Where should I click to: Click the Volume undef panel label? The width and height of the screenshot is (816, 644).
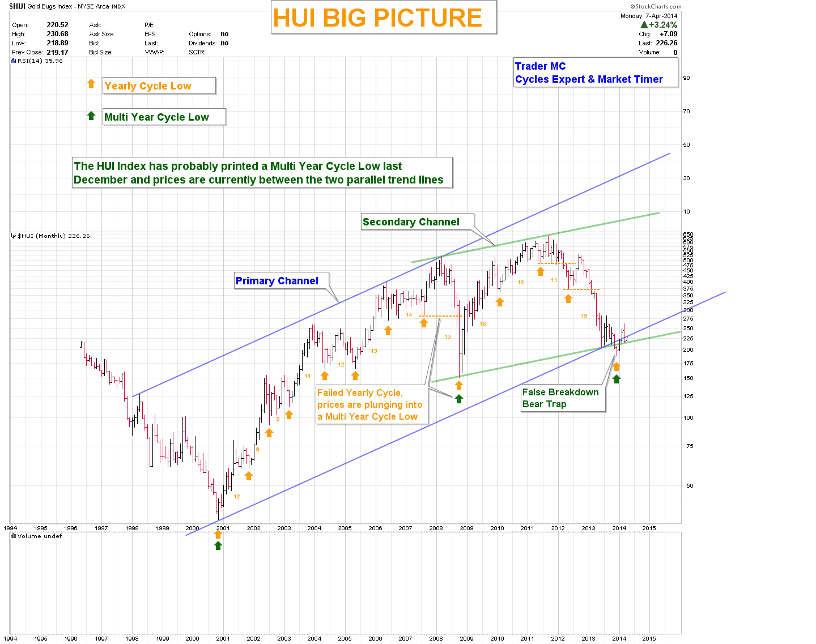pyautogui.click(x=40, y=536)
